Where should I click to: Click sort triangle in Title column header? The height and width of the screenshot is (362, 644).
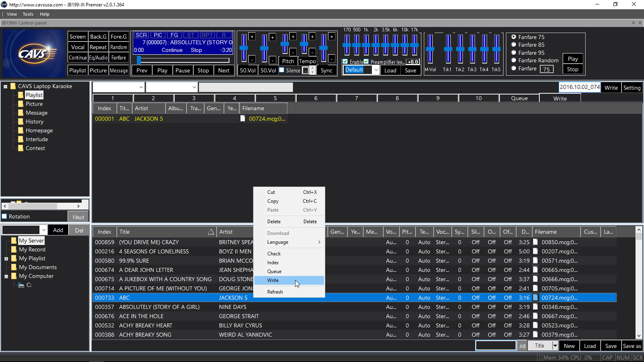[211, 232]
